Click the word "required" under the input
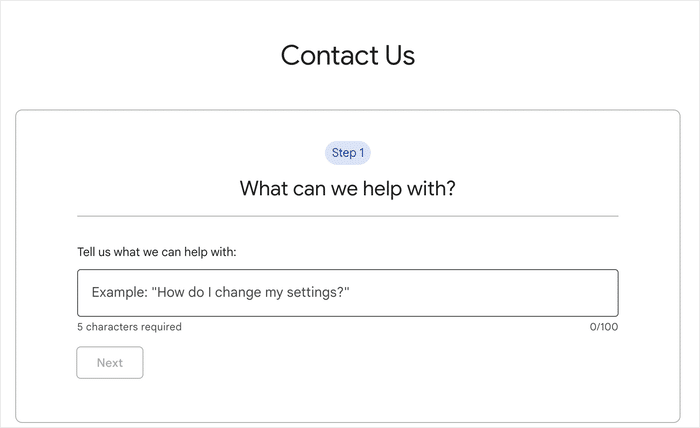The width and height of the screenshot is (700, 428). point(160,327)
